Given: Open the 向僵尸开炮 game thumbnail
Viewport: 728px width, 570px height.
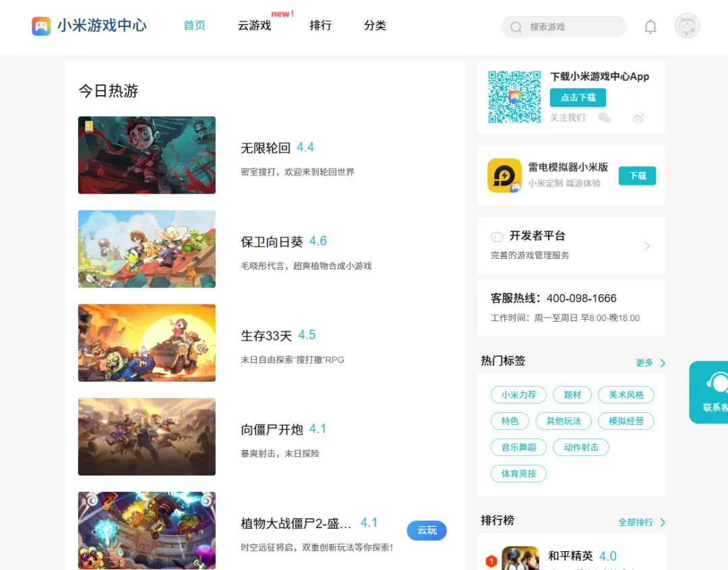Looking at the screenshot, I should (x=147, y=436).
